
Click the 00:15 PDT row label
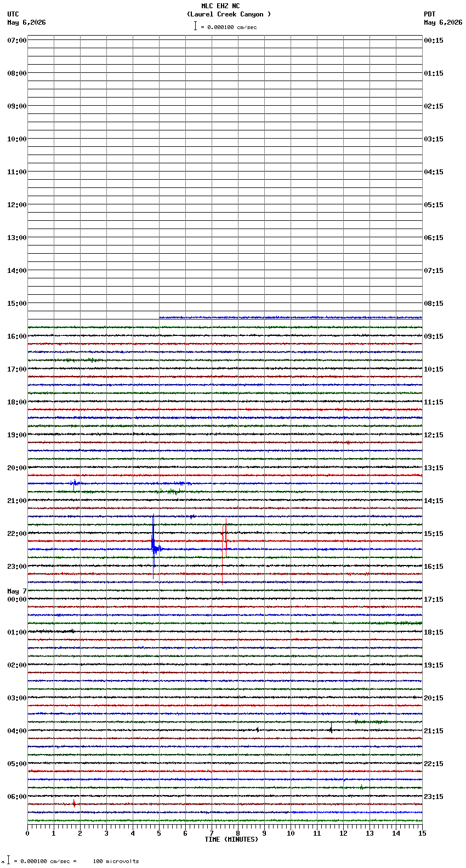[x=434, y=41]
